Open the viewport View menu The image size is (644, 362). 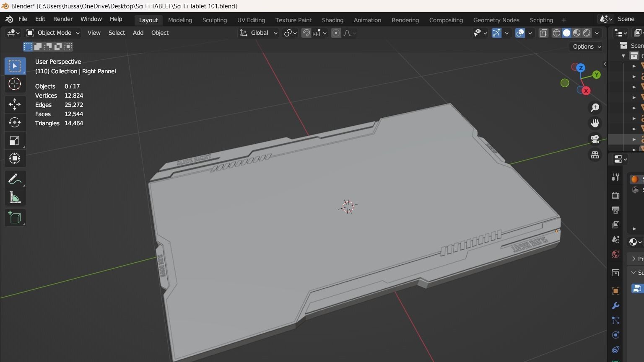94,33
